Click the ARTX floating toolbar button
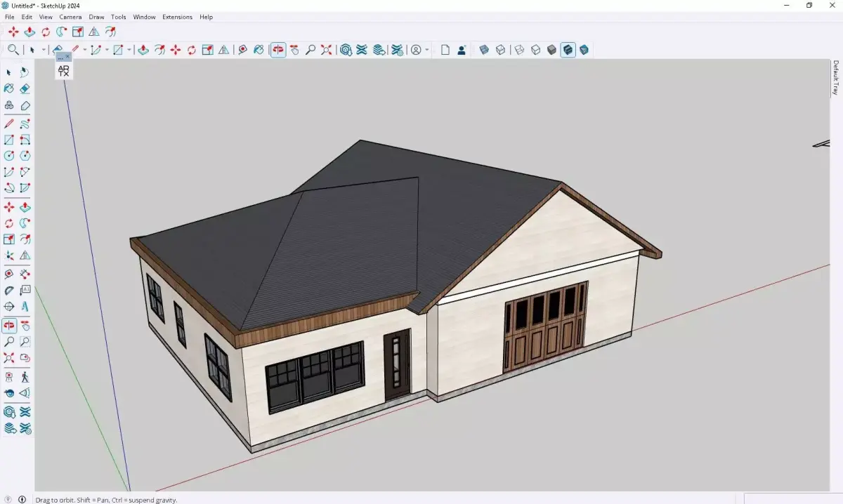Screen dimensions: 843x504 (x=63, y=70)
